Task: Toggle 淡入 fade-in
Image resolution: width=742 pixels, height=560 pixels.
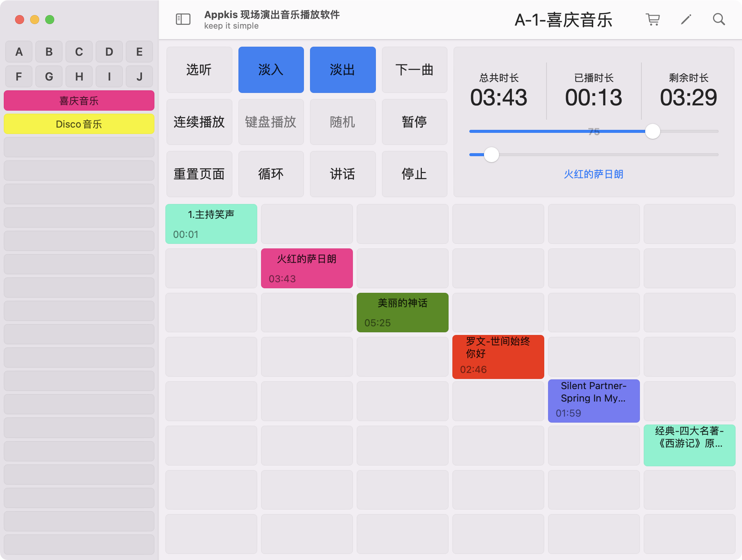Action: click(271, 70)
